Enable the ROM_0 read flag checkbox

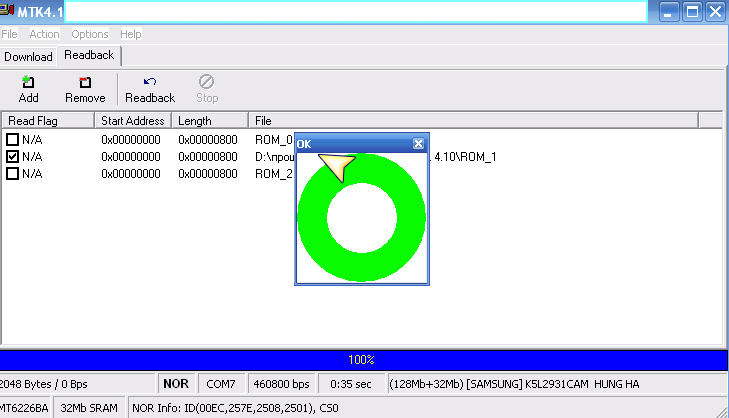[x=13, y=140]
